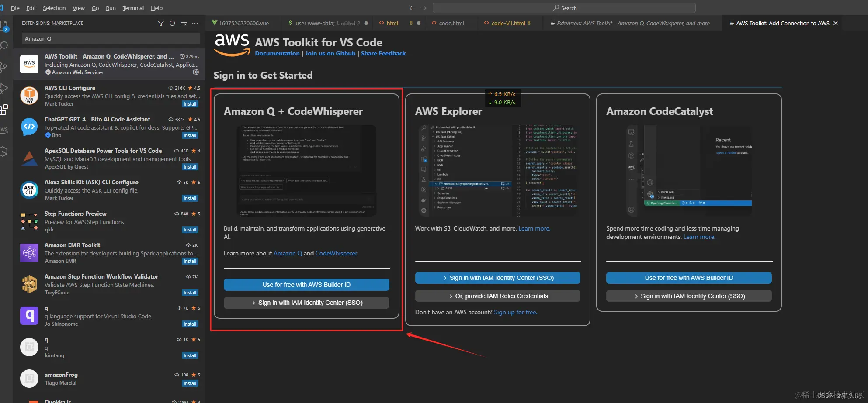The image size is (868, 403).
Task: Use CodeCatalyst free with AWS Builder ID
Action: click(689, 278)
